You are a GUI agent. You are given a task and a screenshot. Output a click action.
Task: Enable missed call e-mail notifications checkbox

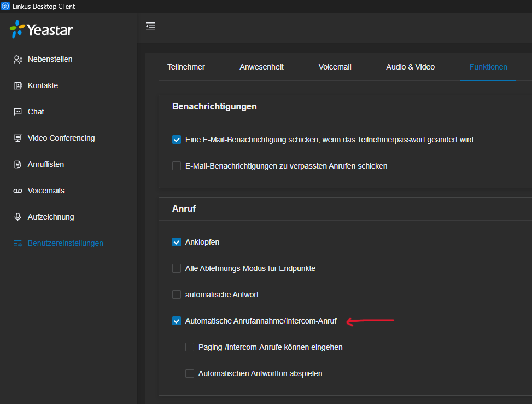[x=177, y=166]
